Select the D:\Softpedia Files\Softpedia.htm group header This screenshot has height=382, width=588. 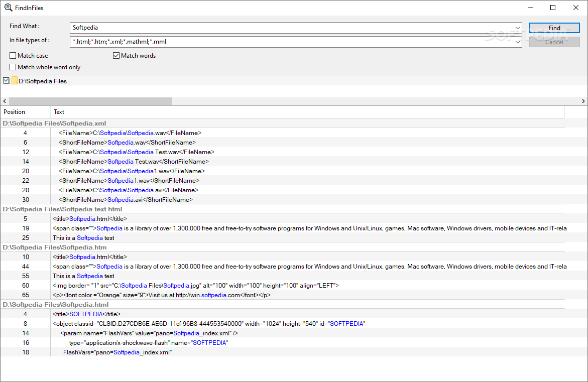(x=283, y=247)
